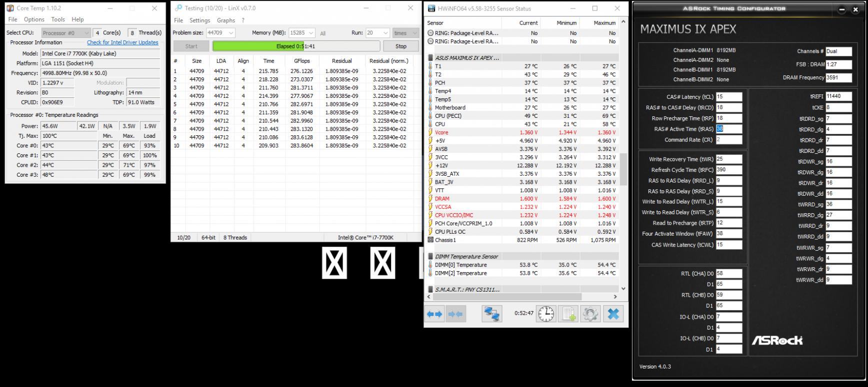
Task: Click the Core Temp title bar app icon
Action: click(x=10, y=8)
